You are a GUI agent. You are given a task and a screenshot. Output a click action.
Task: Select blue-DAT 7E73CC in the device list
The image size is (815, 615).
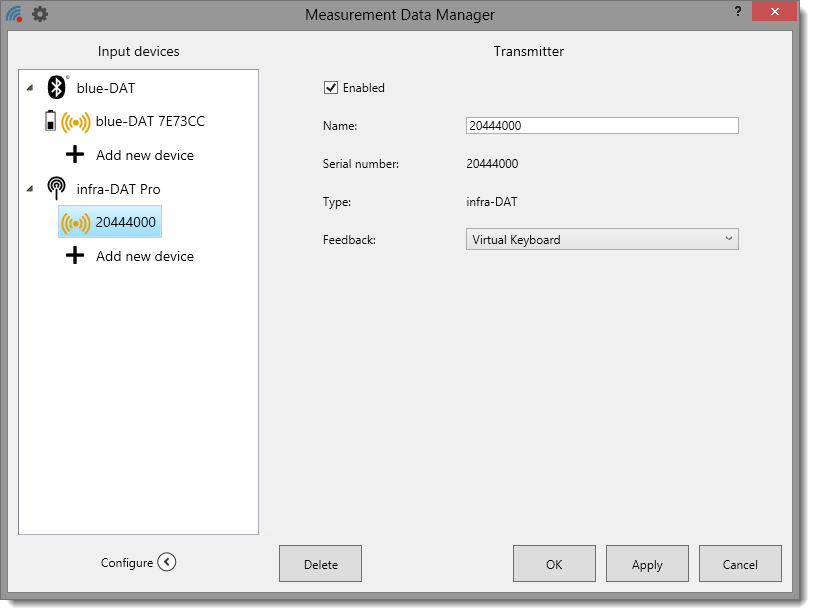(150, 122)
